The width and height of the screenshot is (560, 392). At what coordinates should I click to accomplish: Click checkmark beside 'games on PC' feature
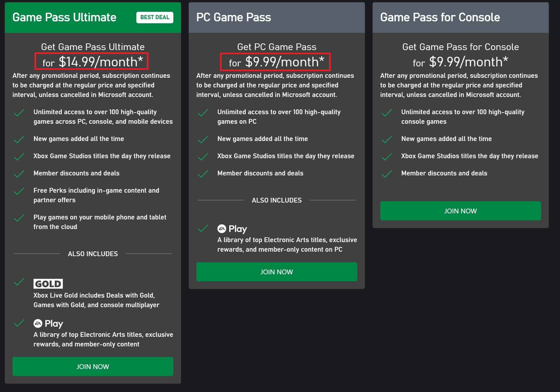[x=203, y=113]
